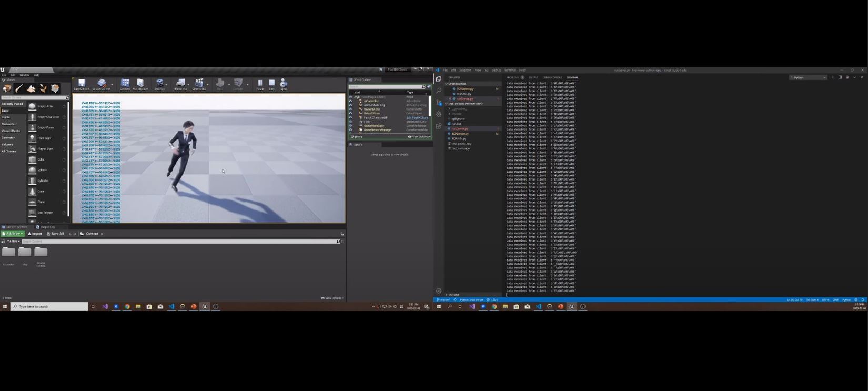Pause the play-in-editor session
The image size is (868, 391).
click(260, 84)
